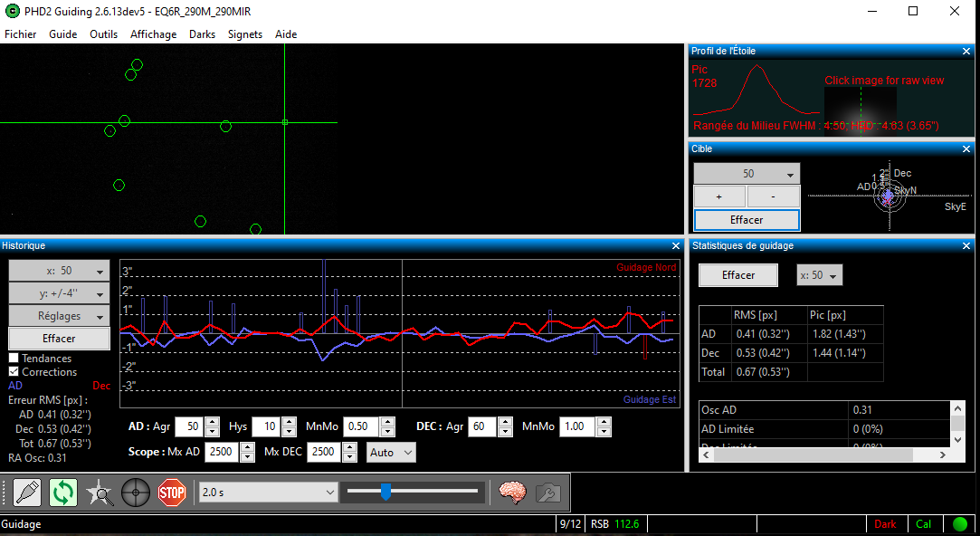Click the - zoom button in Cible
This screenshot has width=980, height=536.
tap(773, 196)
